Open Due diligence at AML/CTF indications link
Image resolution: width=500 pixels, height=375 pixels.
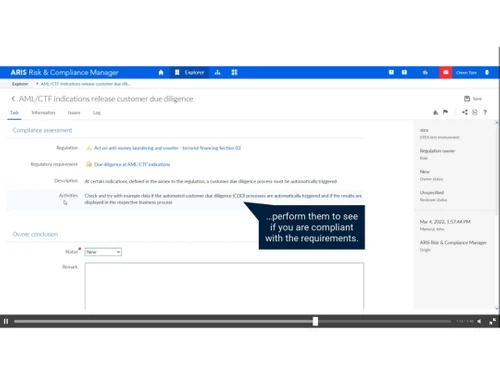coord(132,164)
